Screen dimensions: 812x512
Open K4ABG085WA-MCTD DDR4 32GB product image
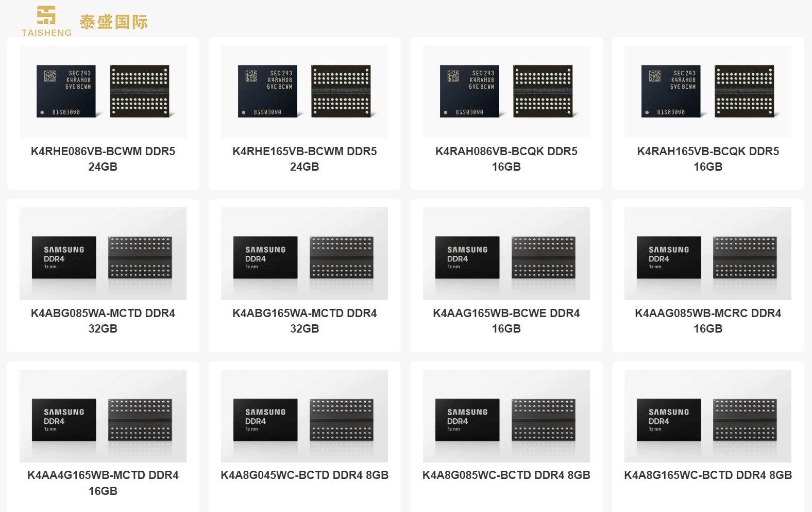pyautogui.click(x=103, y=254)
